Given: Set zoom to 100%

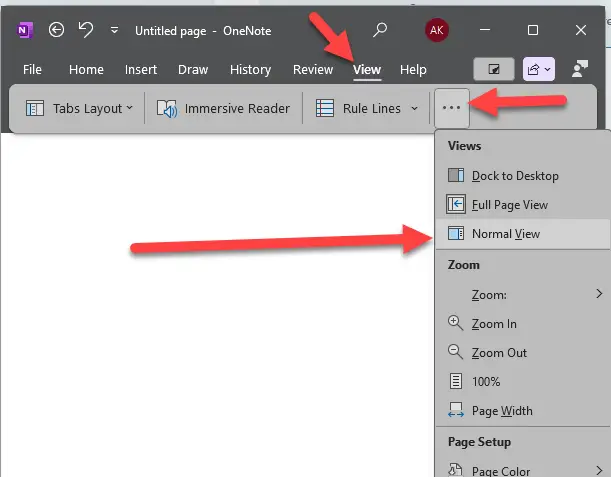Looking at the screenshot, I should pyautogui.click(x=486, y=382).
